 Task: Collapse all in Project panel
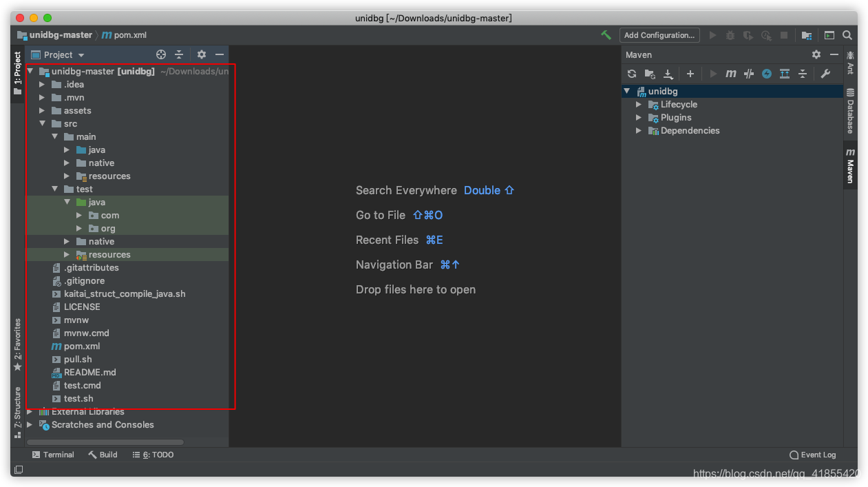point(179,54)
